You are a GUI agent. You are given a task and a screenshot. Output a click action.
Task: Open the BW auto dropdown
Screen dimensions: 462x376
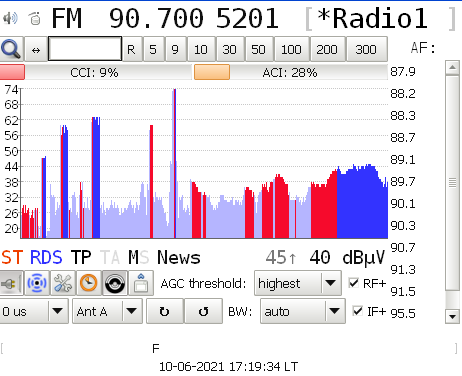[303, 311]
